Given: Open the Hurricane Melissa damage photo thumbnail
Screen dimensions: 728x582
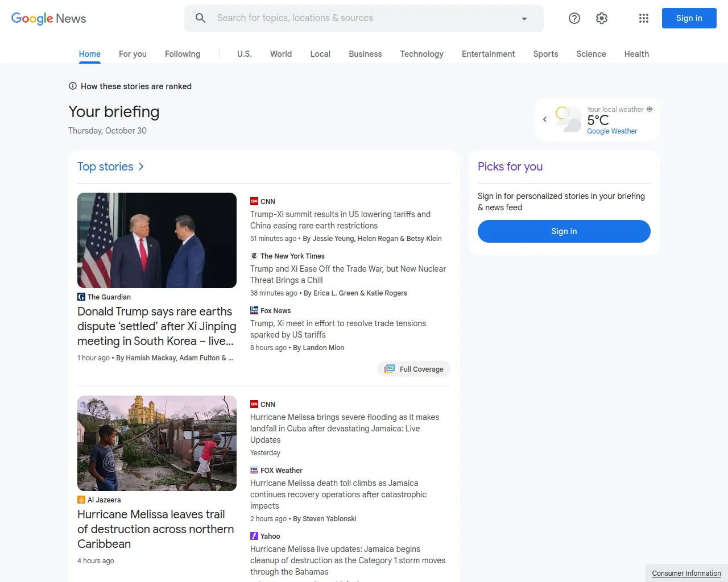Looking at the screenshot, I should (157, 443).
